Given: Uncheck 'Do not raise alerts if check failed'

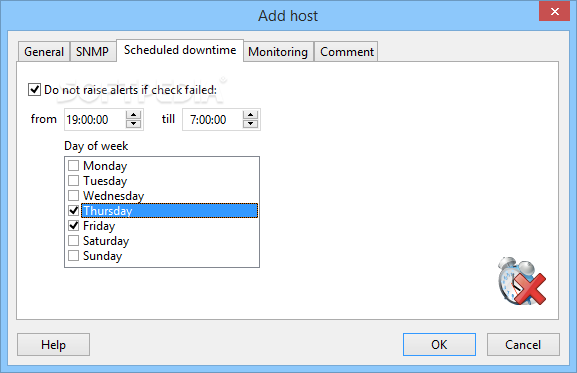Looking at the screenshot, I should [x=34, y=89].
